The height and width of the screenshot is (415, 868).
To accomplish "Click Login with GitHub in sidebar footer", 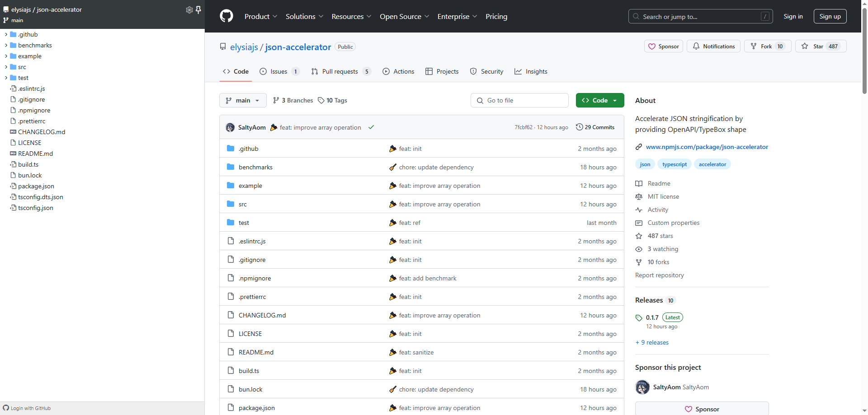I will pyautogui.click(x=27, y=408).
